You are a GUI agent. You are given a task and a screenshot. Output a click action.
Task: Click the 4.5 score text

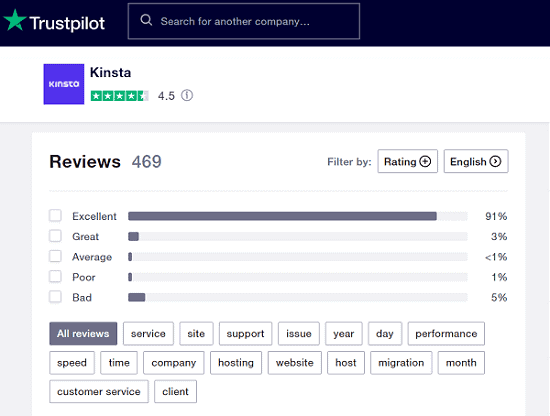click(x=166, y=96)
